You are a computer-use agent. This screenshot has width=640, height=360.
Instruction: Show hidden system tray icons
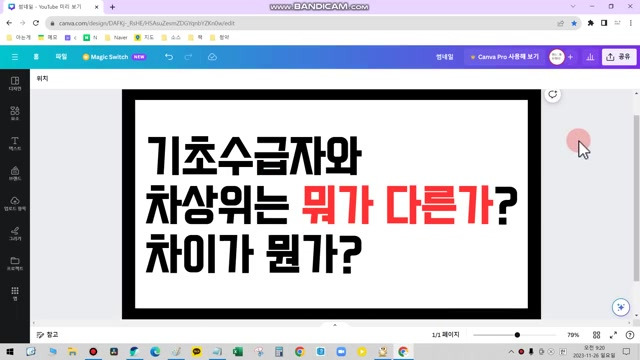(511, 351)
